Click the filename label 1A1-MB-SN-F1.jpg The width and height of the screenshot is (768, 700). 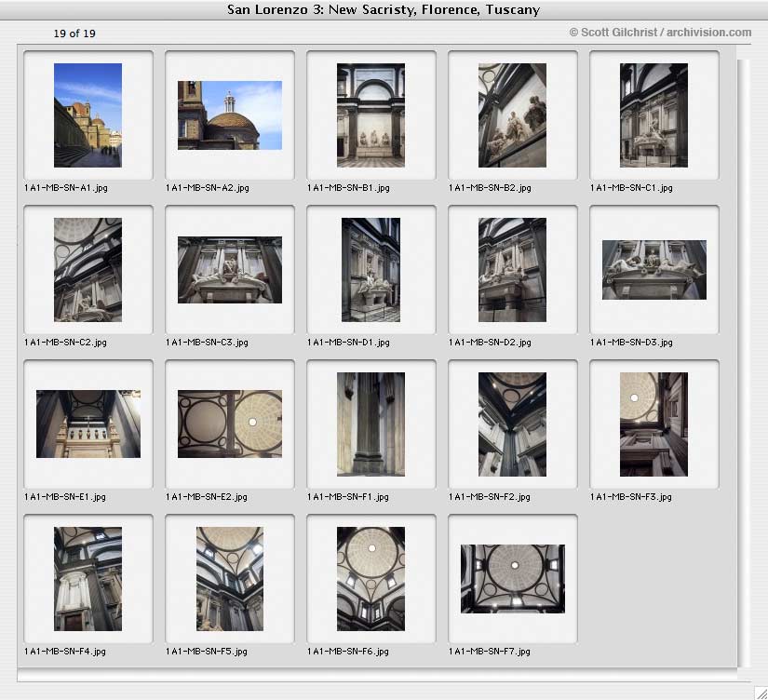point(348,497)
